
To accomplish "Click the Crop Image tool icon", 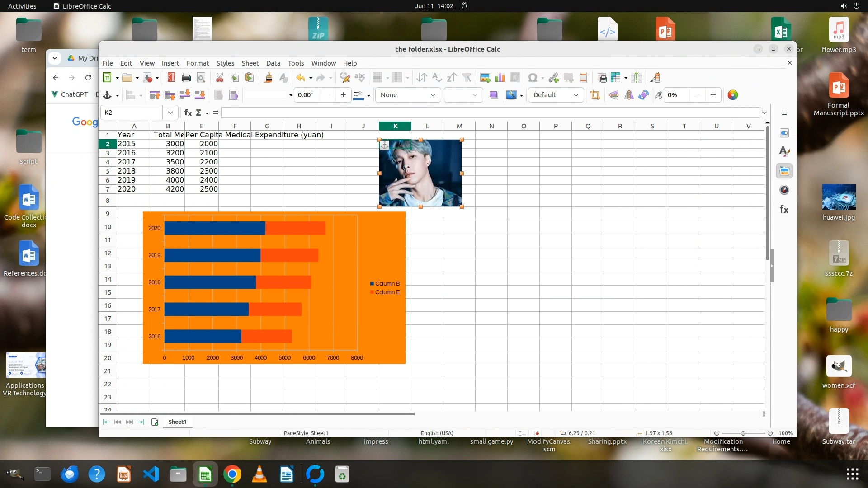I will 595,95.
